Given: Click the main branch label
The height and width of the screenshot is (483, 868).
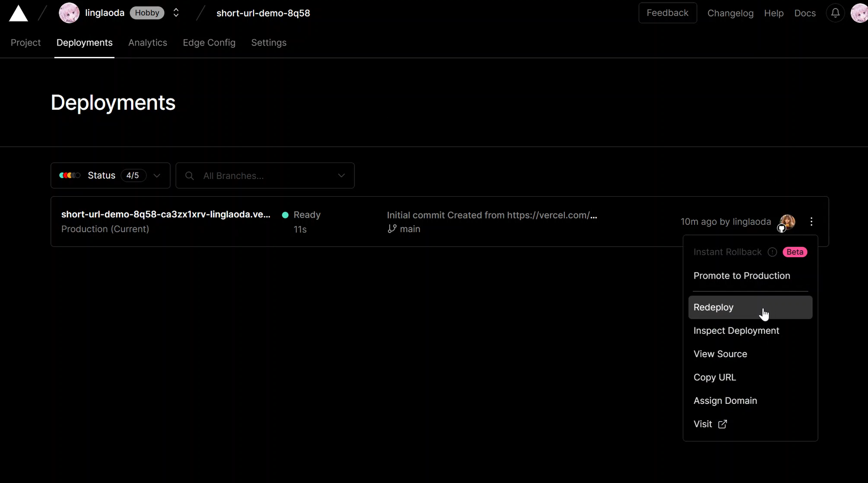Looking at the screenshot, I should click(x=410, y=229).
